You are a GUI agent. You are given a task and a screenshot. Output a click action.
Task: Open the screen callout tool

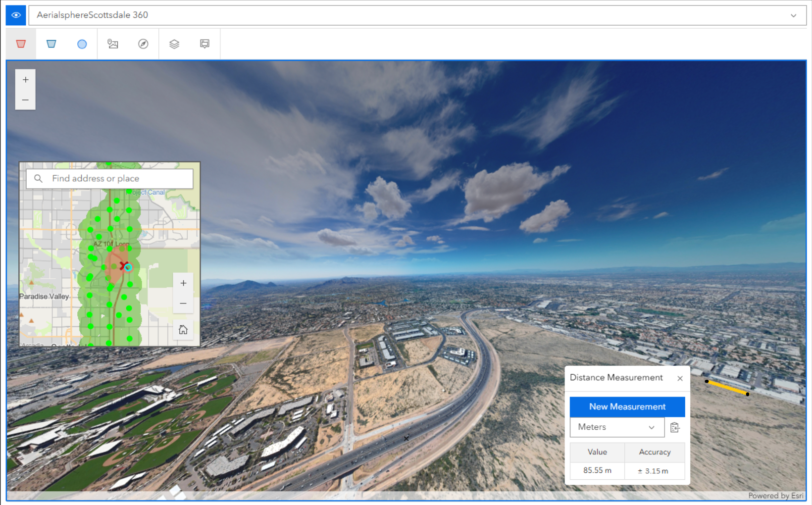[205, 44]
